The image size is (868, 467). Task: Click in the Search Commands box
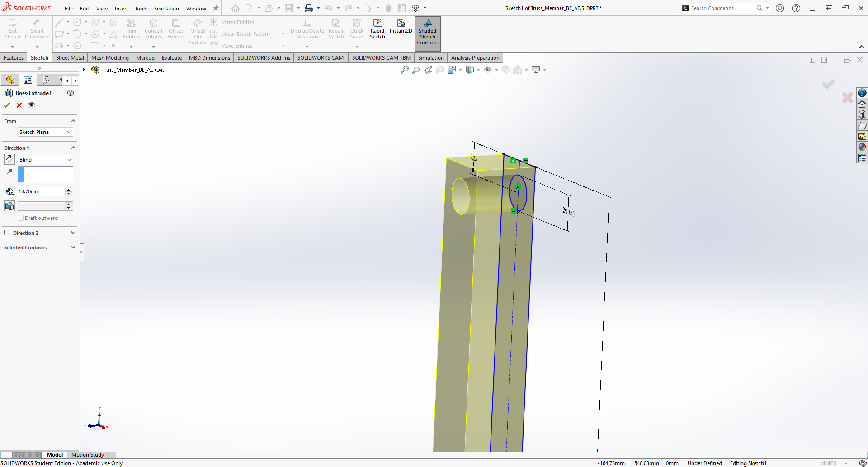[x=722, y=8]
